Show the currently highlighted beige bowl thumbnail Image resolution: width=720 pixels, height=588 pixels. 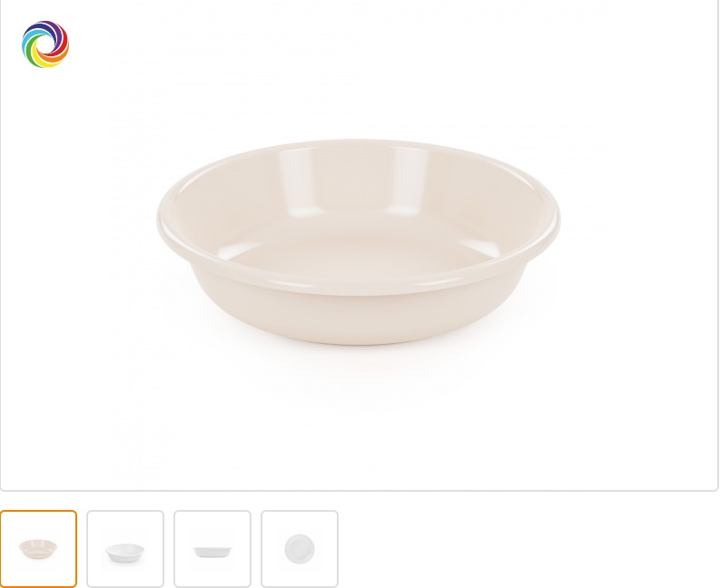[x=39, y=549]
